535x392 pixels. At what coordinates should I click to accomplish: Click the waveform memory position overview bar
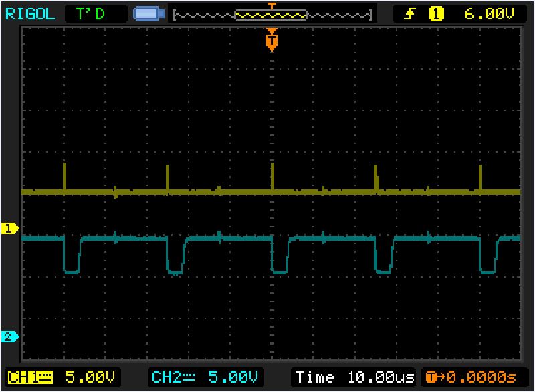(x=272, y=15)
